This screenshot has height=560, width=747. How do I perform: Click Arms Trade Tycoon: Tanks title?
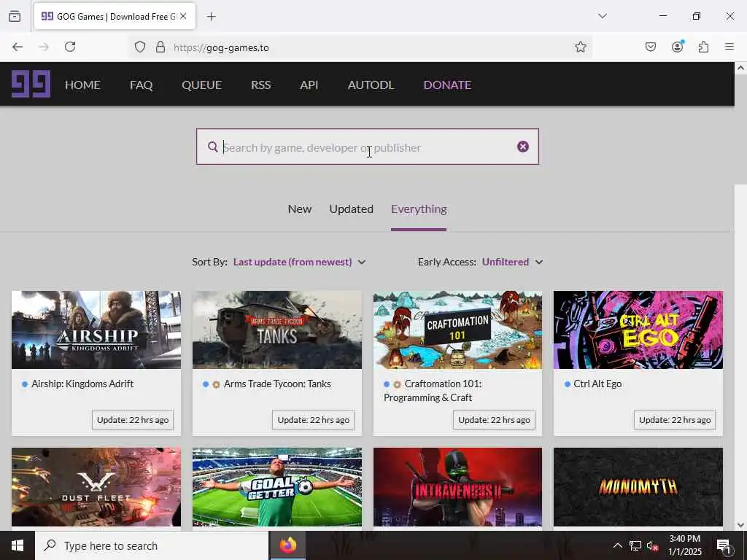[x=277, y=384]
